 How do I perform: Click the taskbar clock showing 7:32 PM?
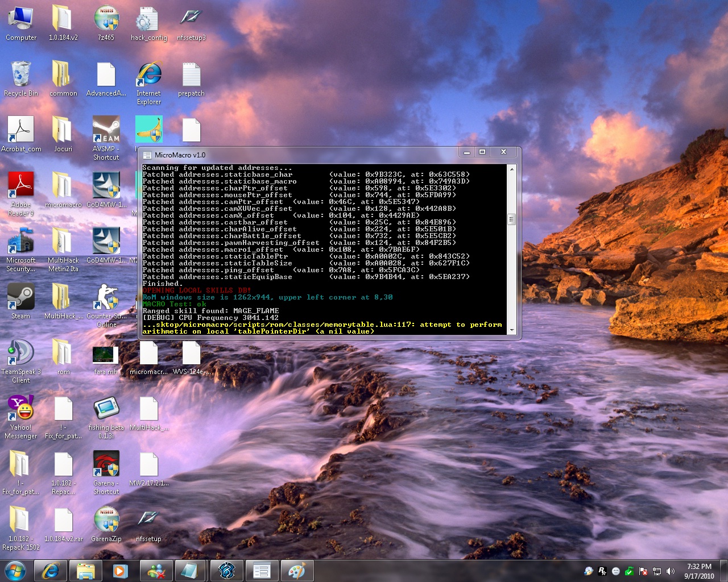click(x=699, y=571)
